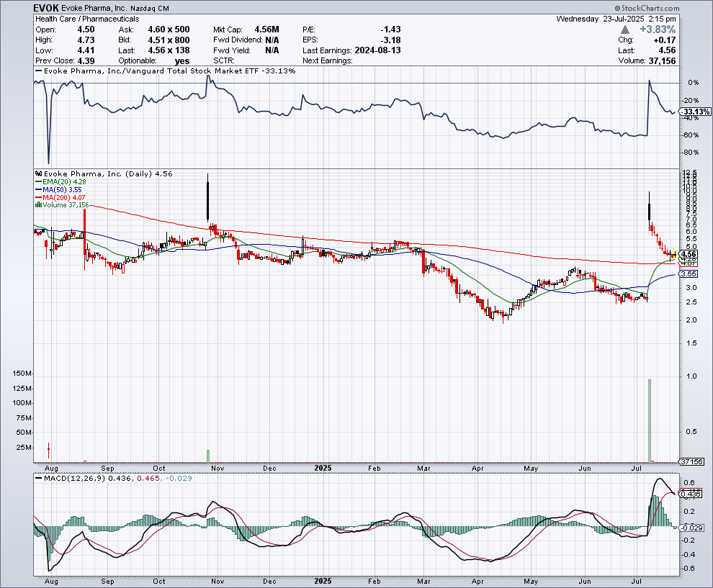This screenshot has width=713, height=588.
Task: Click the Vanguard Total Stock Market ETF ratio legend
Action: click(x=166, y=71)
